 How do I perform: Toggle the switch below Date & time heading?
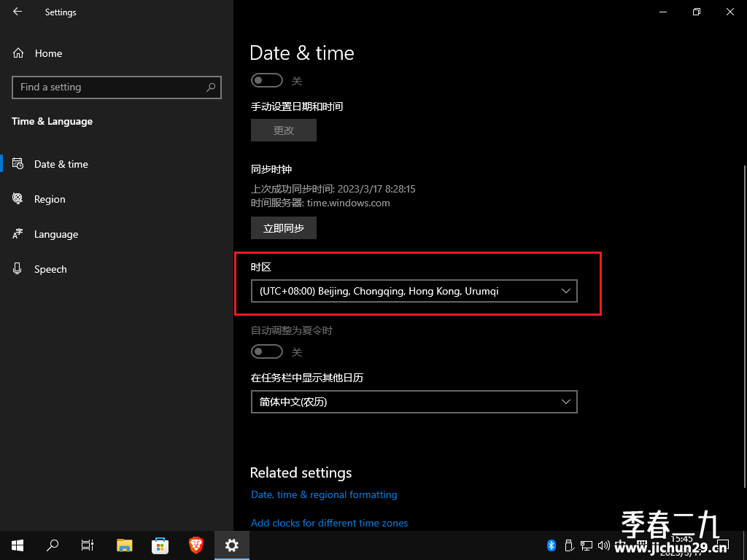click(x=267, y=80)
